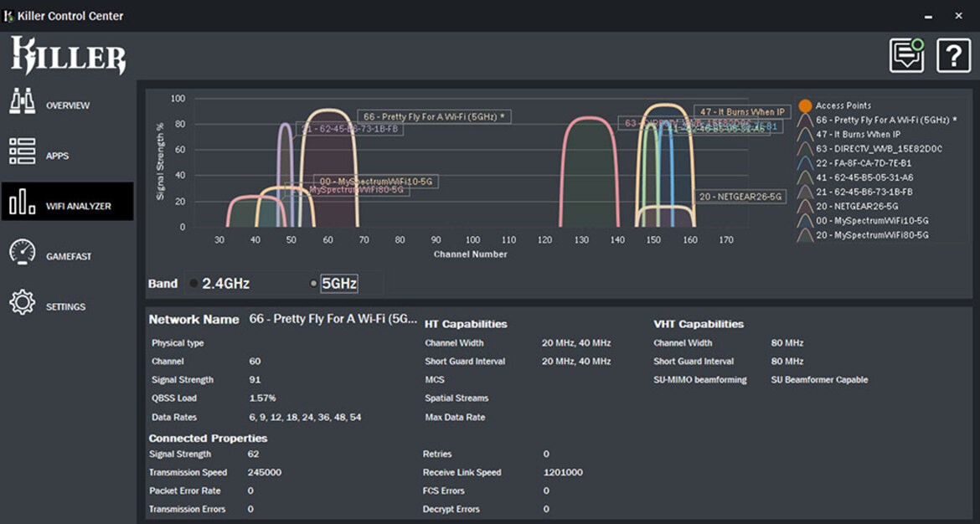Click the Killer app icon in title bar
The height and width of the screenshot is (524, 980).
click(x=8, y=16)
